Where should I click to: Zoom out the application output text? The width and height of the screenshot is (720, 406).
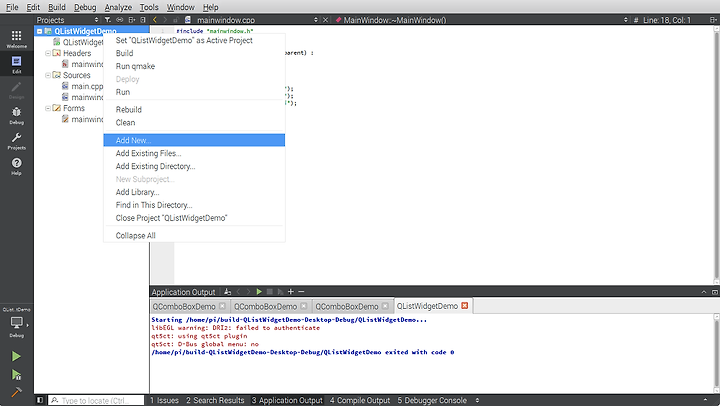pyautogui.click(x=301, y=292)
